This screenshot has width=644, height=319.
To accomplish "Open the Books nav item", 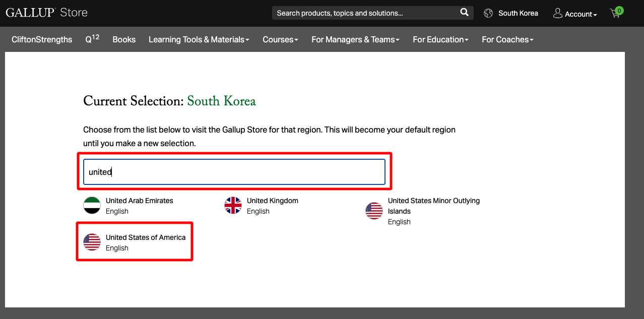I will point(124,39).
